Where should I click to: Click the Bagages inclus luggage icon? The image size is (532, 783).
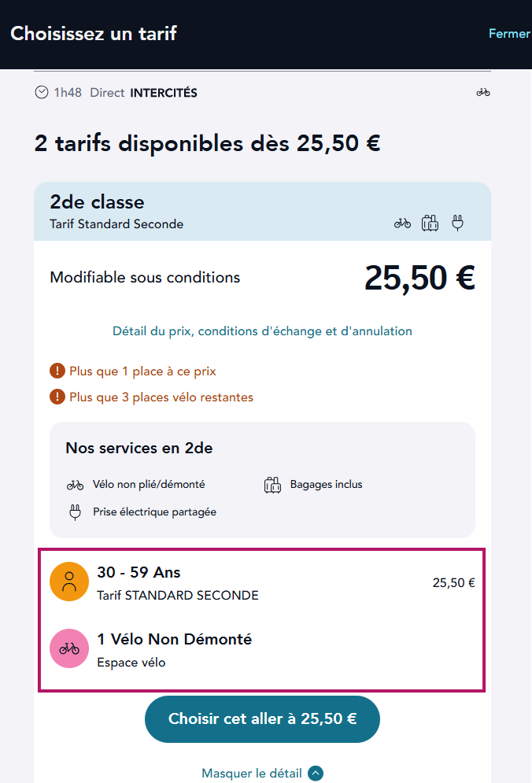click(273, 484)
